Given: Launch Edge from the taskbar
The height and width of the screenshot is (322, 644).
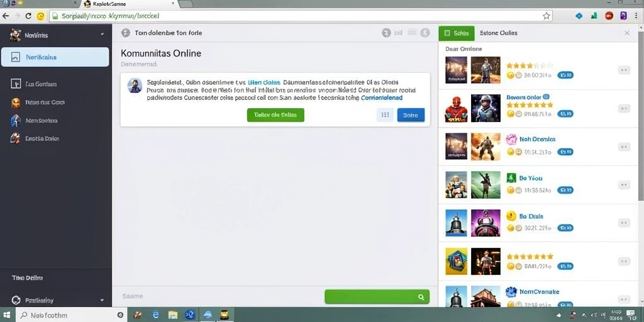Looking at the screenshot, I should pos(155,315).
